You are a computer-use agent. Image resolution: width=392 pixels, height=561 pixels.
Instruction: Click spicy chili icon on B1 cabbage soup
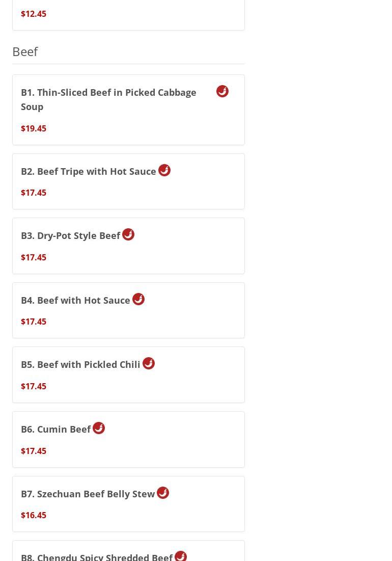222,91
